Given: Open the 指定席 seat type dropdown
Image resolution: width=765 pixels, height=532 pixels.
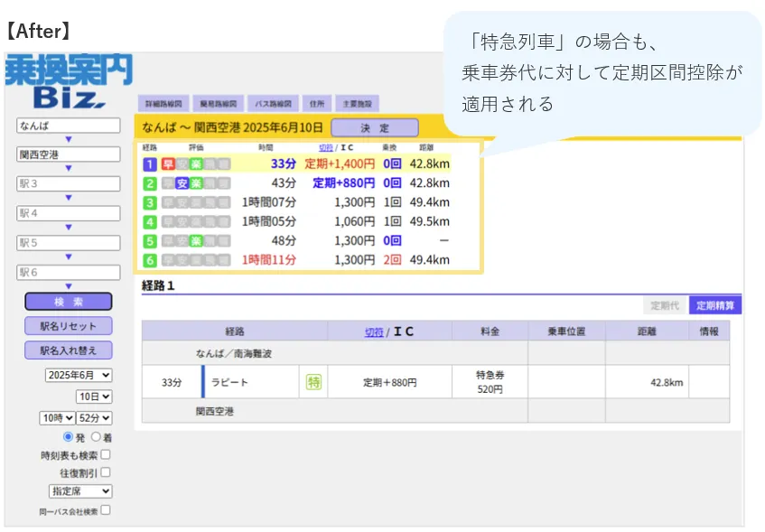Looking at the screenshot, I should 80,491.
